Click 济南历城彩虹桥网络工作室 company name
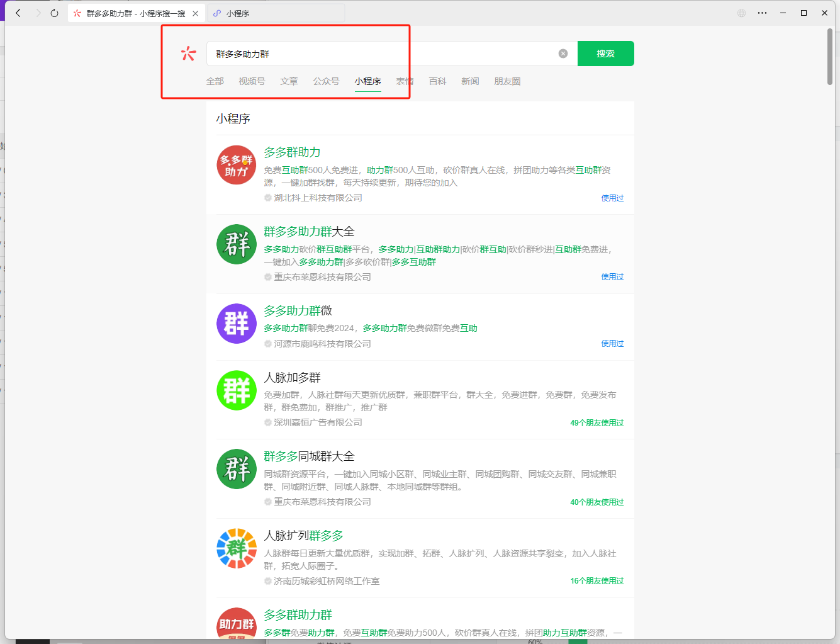 pyautogui.click(x=327, y=581)
